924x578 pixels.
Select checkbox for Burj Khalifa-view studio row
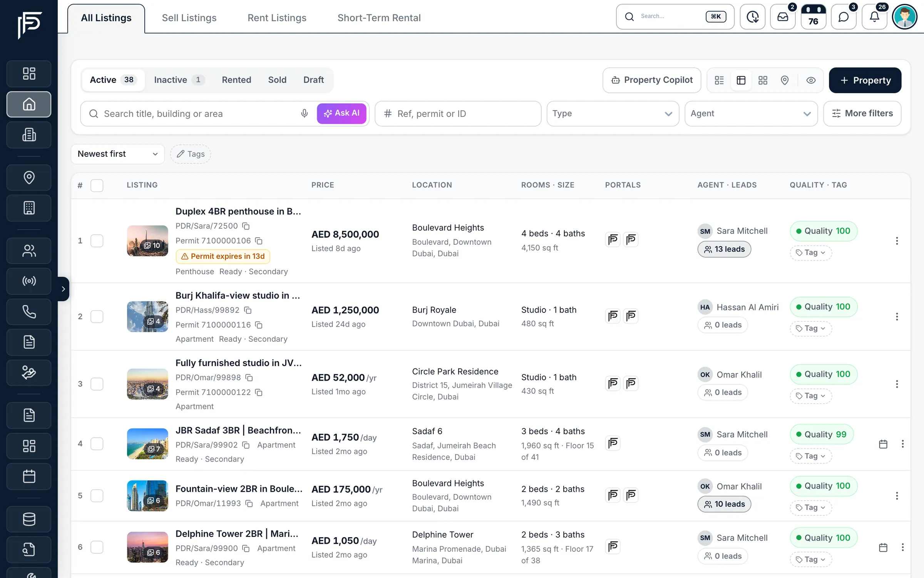(97, 316)
